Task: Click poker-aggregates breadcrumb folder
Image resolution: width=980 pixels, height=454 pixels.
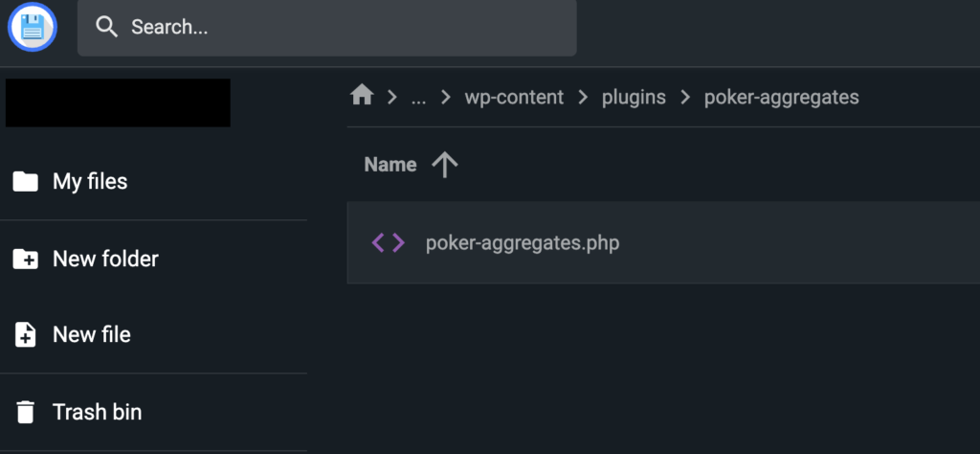Action: [x=781, y=97]
